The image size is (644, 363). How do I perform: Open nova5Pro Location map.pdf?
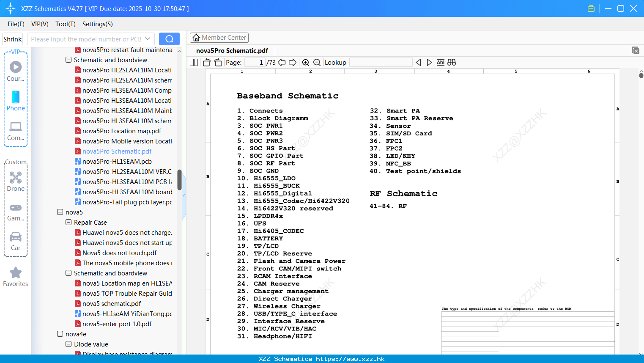(122, 131)
